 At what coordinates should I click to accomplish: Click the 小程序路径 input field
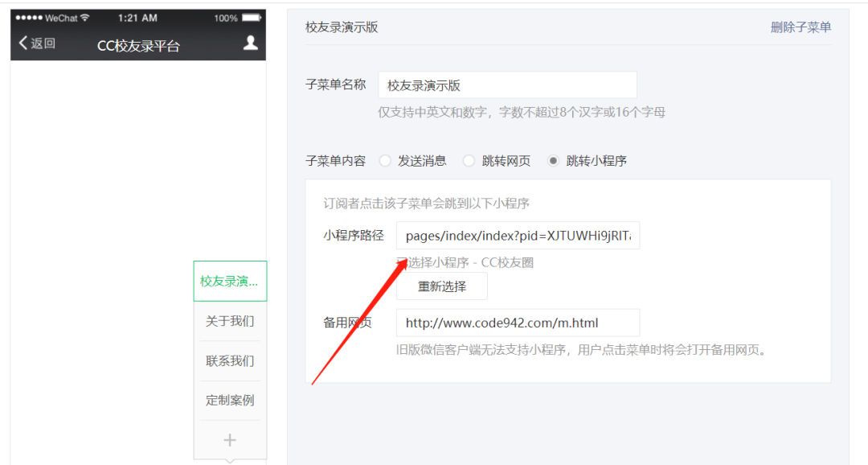[x=518, y=236]
